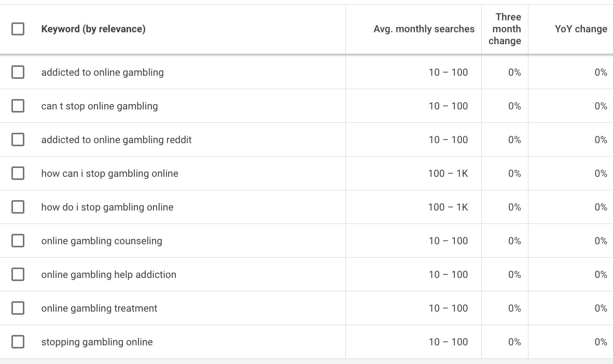
Task: Select the keyword text 'stopping gambling online'
Action: pos(97,342)
